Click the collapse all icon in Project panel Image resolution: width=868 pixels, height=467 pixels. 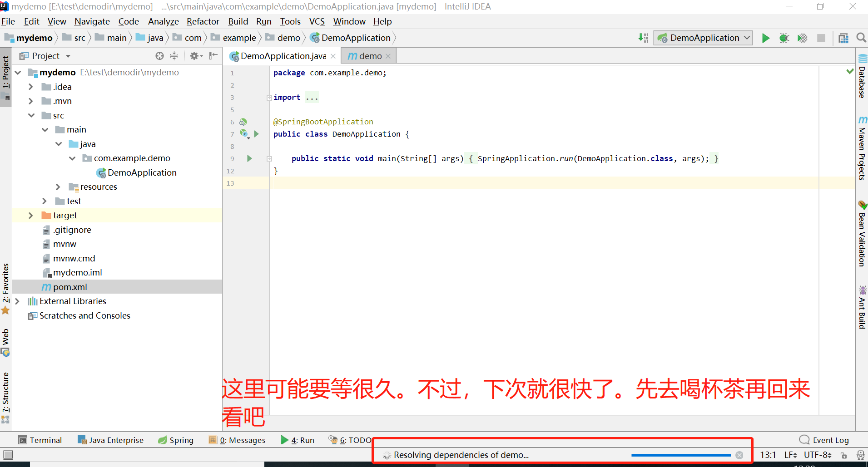174,56
